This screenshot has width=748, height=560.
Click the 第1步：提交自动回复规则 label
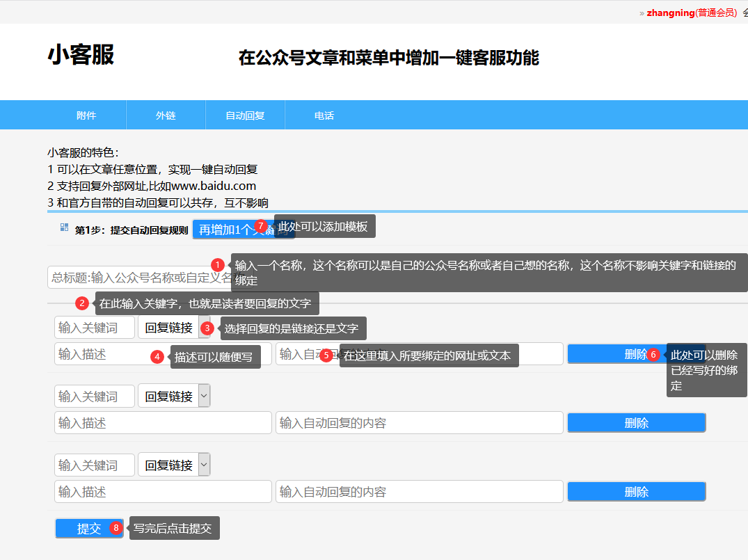132,230
